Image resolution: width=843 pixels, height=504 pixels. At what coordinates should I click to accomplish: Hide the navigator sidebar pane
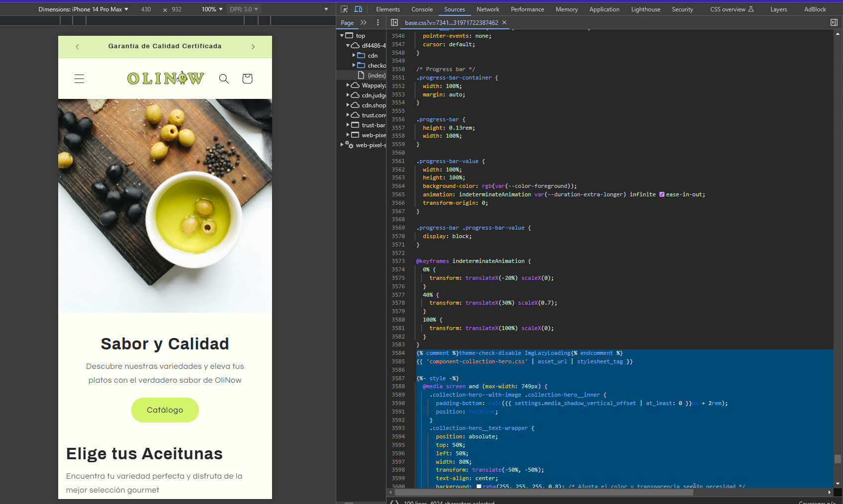click(394, 22)
